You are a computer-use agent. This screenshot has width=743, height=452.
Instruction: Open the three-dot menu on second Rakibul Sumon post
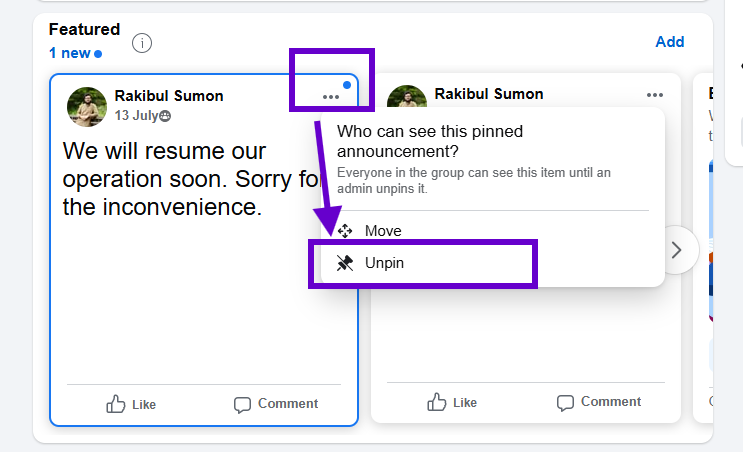pyautogui.click(x=654, y=95)
